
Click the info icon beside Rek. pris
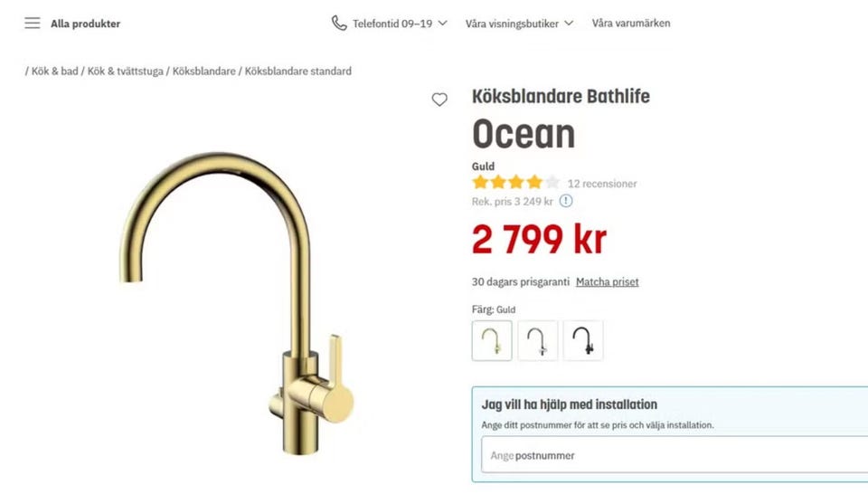tap(566, 201)
